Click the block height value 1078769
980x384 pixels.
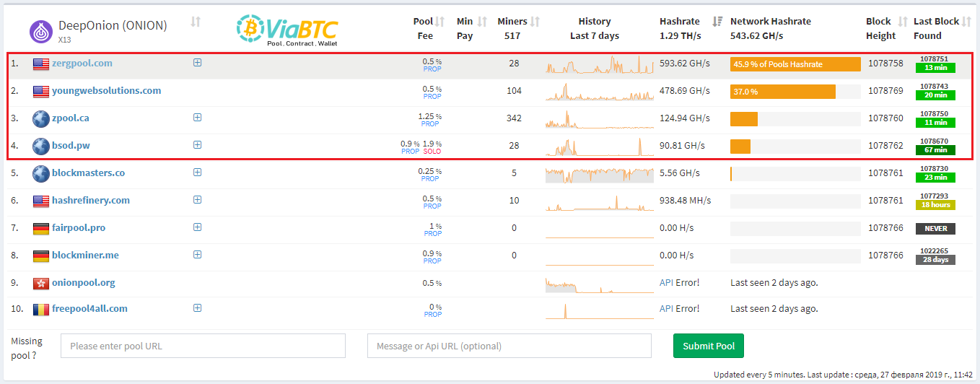885,90
